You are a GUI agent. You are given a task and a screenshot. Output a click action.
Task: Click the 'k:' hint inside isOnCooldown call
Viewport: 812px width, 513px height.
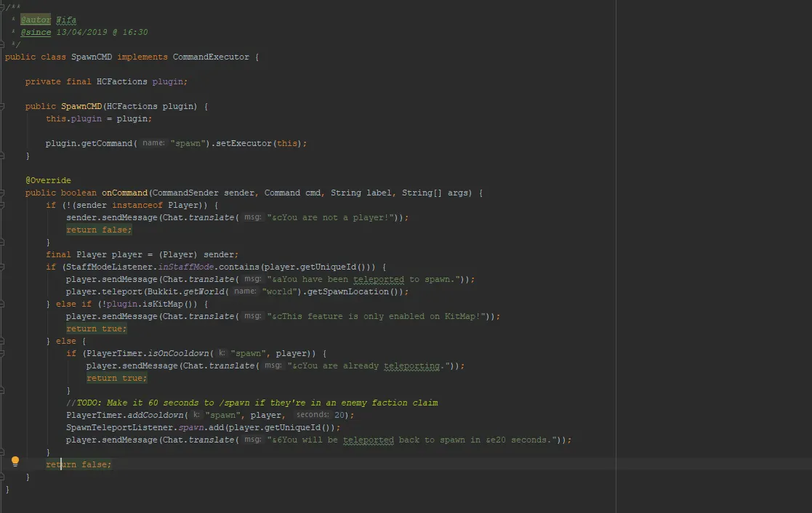[x=222, y=353]
